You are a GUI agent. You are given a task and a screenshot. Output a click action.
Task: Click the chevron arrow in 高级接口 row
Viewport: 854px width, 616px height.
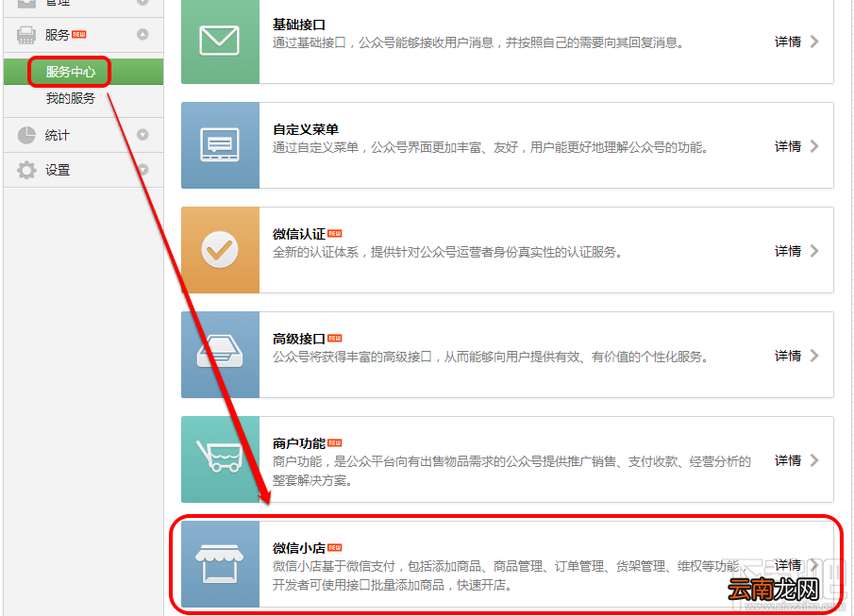coord(814,356)
